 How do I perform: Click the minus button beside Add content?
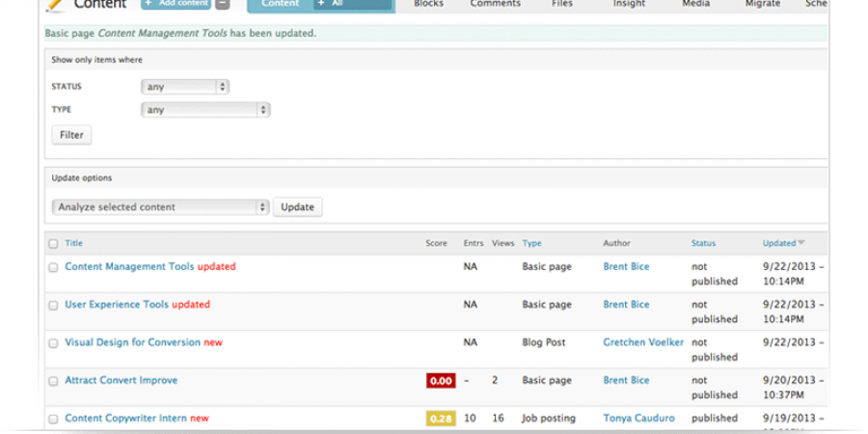[x=223, y=4]
